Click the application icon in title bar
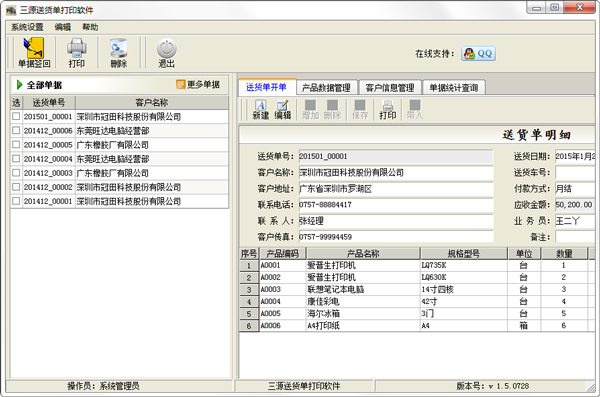 (x=11, y=10)
